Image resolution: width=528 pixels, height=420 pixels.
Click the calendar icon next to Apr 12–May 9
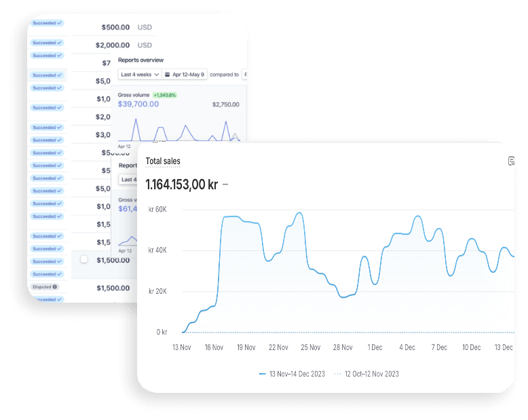[x=167, y=75]
